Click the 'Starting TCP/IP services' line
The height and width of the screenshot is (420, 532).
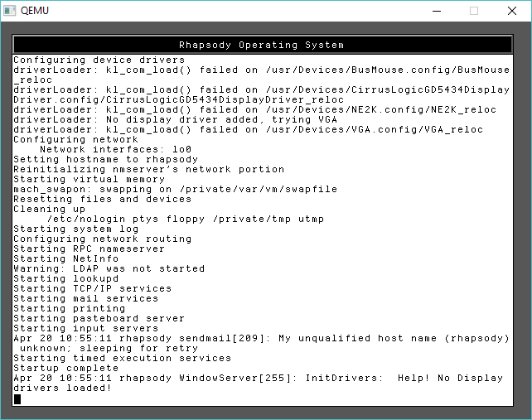point(92,288)
